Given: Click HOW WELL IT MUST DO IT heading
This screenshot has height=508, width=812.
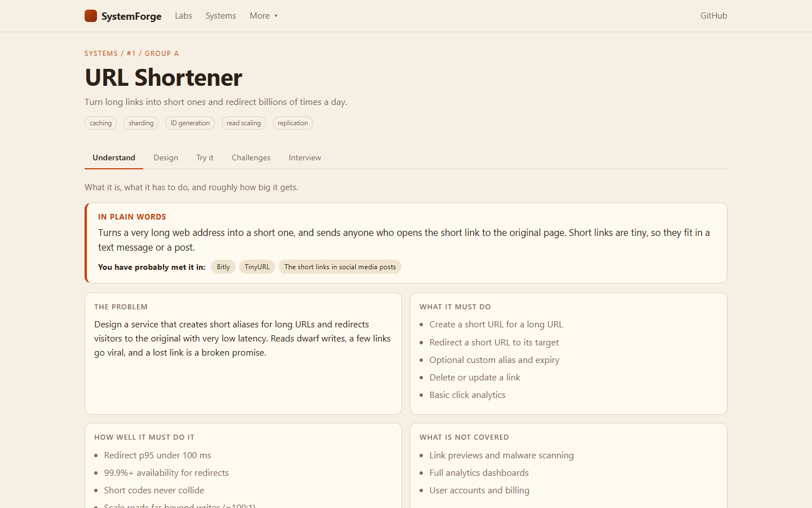Looking at the screenshot, I should (144, 437).
